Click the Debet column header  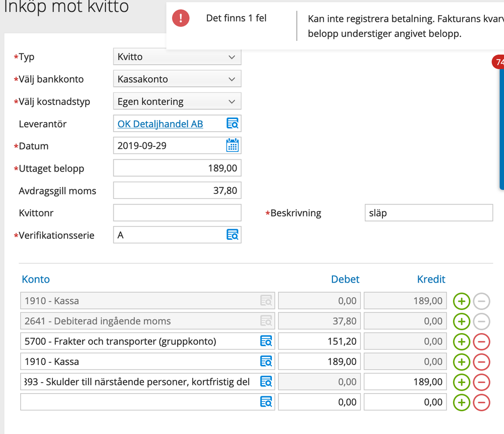point(345,279)
